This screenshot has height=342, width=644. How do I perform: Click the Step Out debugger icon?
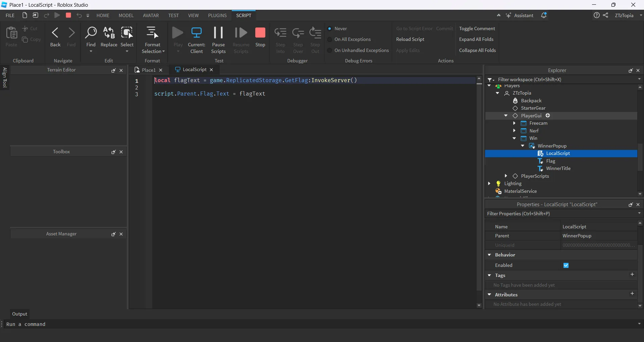tap(315, 33)
